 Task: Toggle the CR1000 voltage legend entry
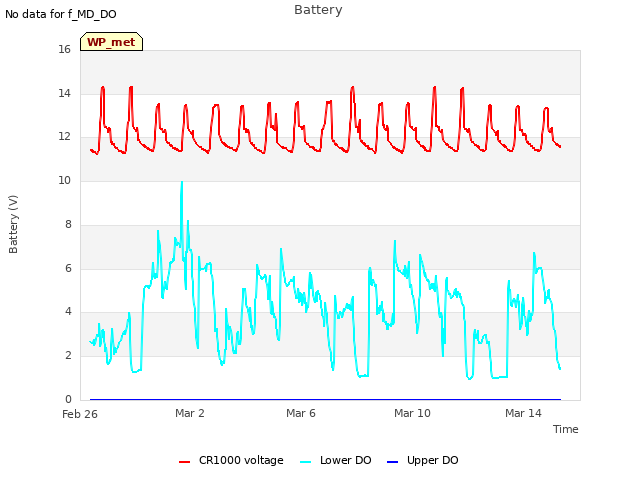click(231, 460)
